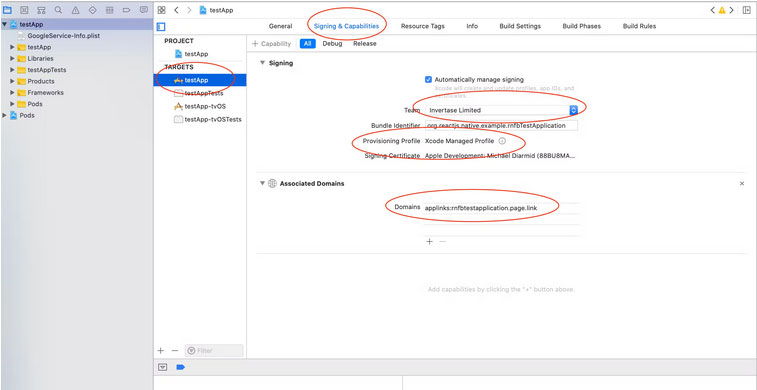This screenshot has width=757, height=390.
Task: Click the + Capability button
Action: tap(272, 43)
